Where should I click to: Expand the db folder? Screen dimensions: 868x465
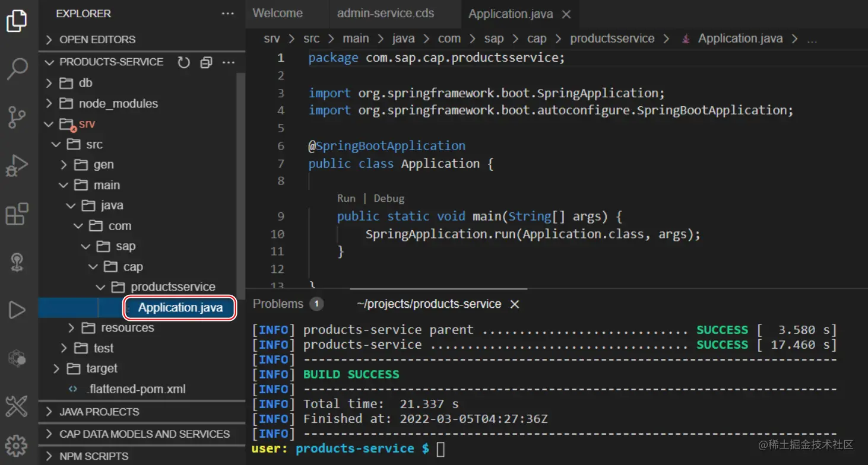point(49,83)
